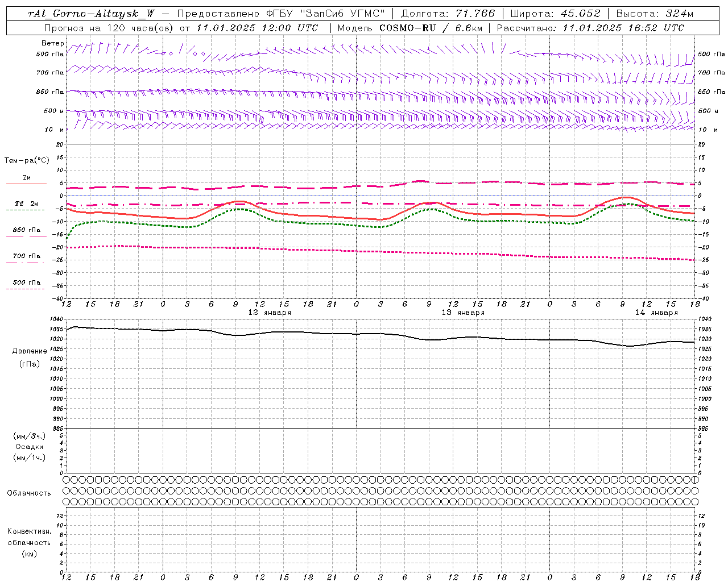
Task: Click the Ветер panel label
Action: pos(53,43)
